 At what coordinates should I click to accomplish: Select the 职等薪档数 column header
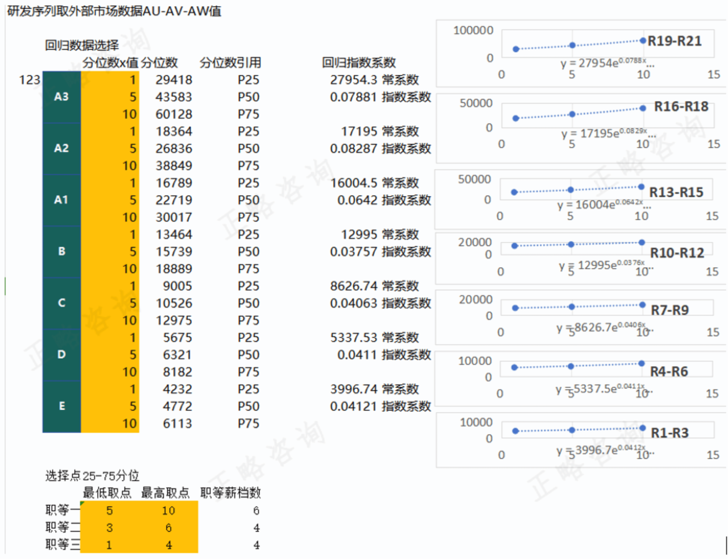(x=230, y=493)
